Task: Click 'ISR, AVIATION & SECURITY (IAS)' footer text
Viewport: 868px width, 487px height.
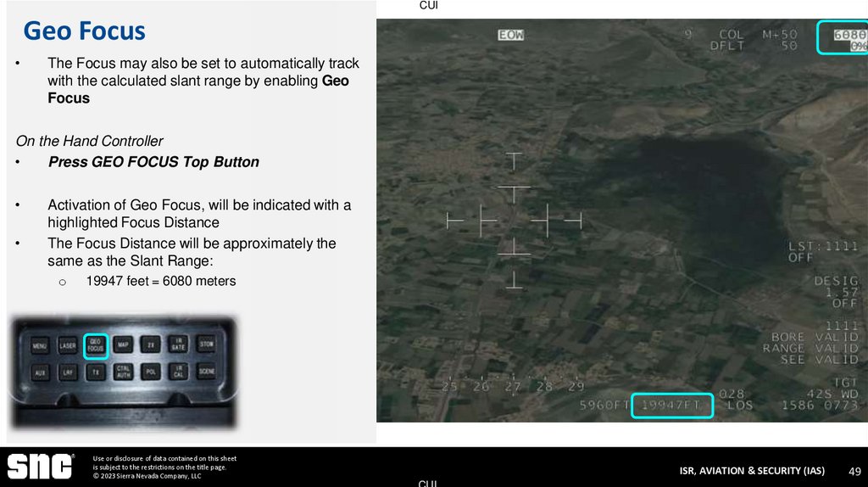Action: (752, 470)
